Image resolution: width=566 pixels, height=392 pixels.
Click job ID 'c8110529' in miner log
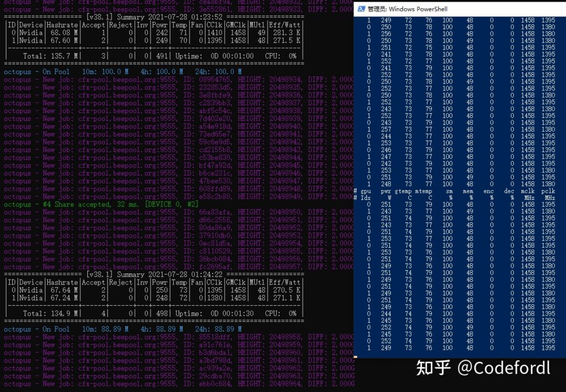coord(214,251)
